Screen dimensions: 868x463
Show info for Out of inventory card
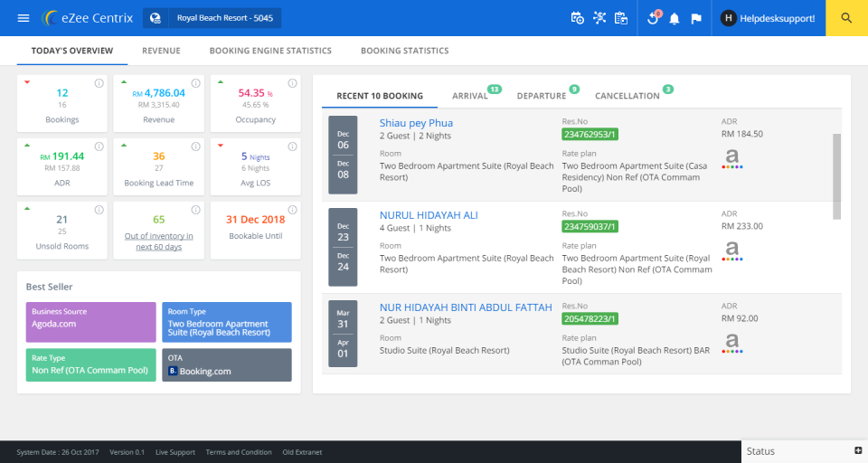[x=195, y=210]
